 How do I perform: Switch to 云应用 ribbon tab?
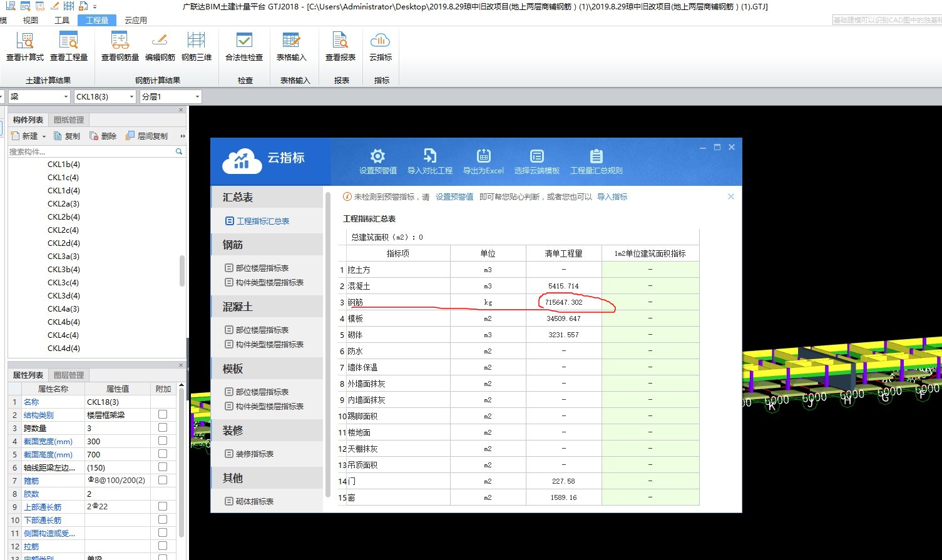[136, 20]
